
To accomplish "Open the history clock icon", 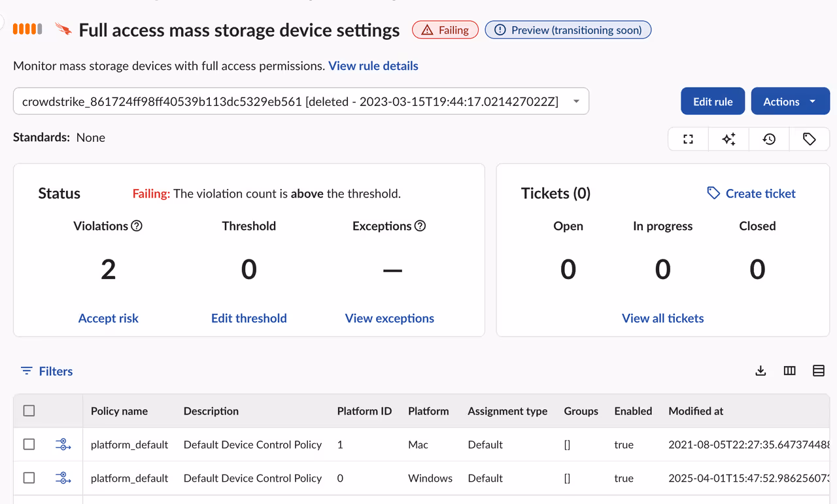I will click(769, 139).
